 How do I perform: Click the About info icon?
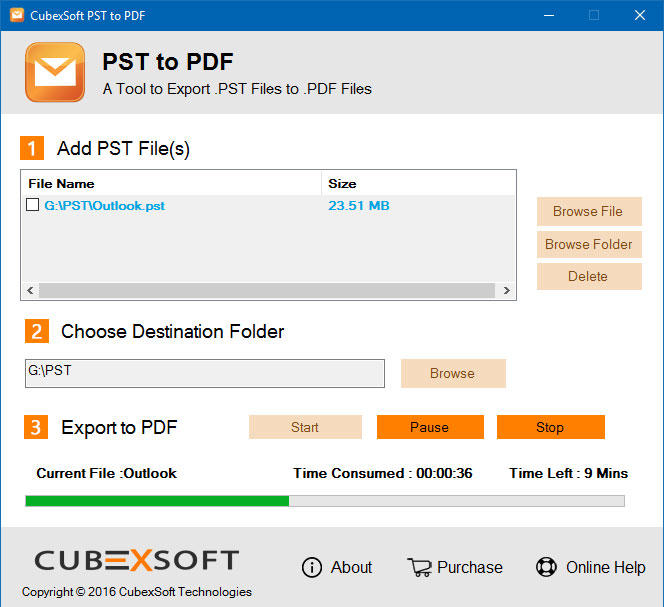[312, 567]
